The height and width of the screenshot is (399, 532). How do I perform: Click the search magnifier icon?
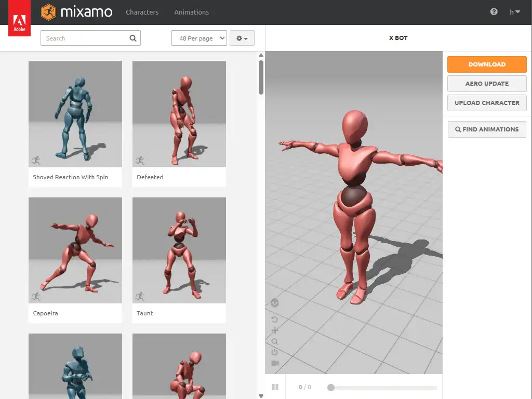click(133, 38)
